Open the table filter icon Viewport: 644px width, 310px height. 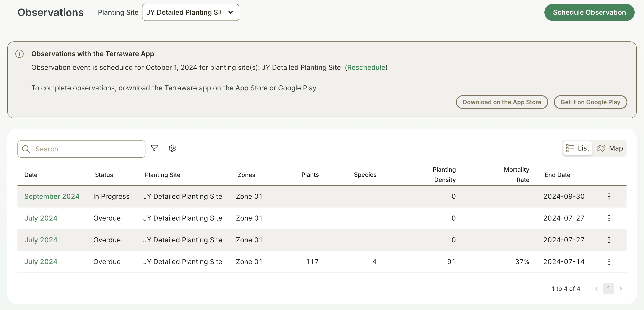click(154, 148)
